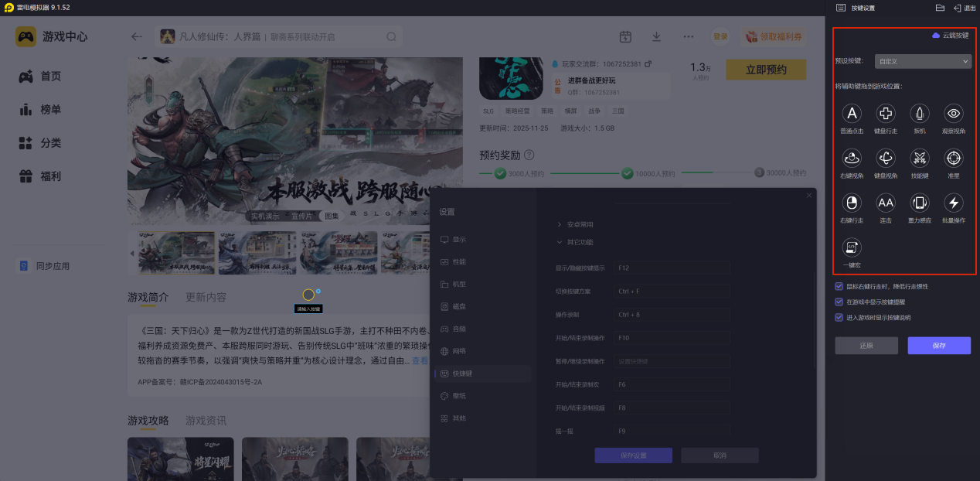
Task: Select the 宣传片 banner tab
Action: pyautogui.click(x=302, y=216)
